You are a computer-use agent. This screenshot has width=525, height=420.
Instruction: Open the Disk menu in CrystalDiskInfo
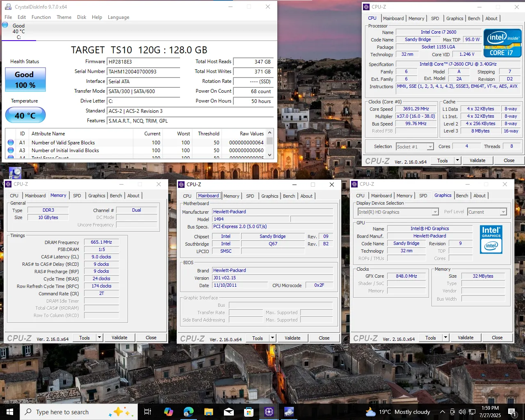(x=82, y=17)
